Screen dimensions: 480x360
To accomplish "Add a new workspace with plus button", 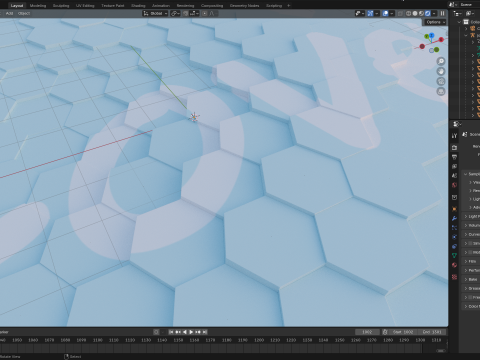I will pyautogui.click(x=289, y=5).
